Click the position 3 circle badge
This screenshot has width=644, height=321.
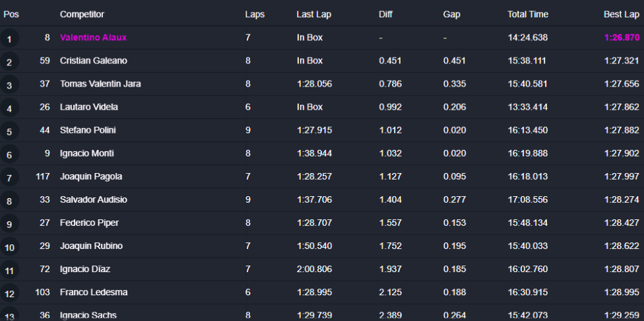click(x=9, y=85)
